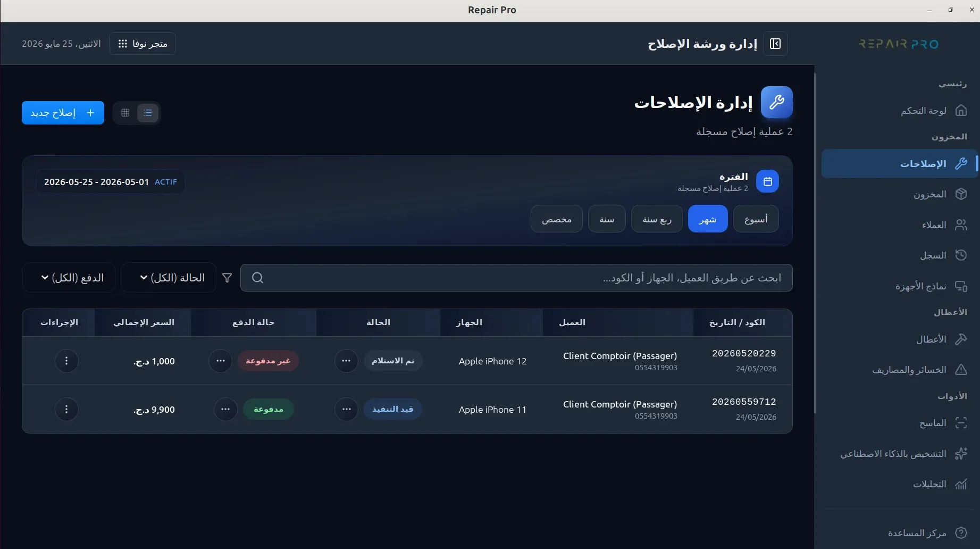This screenshot has height=549, width=980.
Task: Click the wrench icon beside إدارة الإصلاحات
Action: click(x=776, y=102)
